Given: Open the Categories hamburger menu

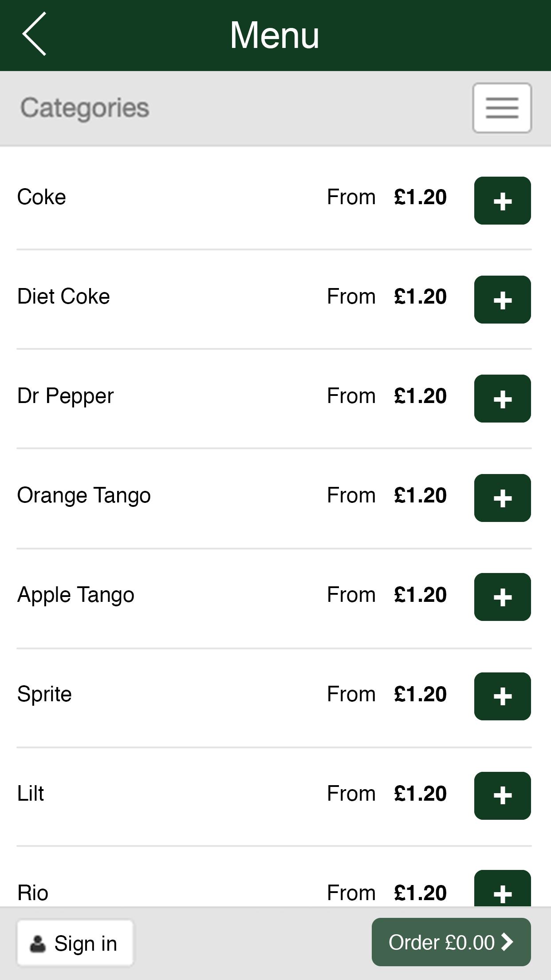Looking at the screenshot, I should pos(502,108).
